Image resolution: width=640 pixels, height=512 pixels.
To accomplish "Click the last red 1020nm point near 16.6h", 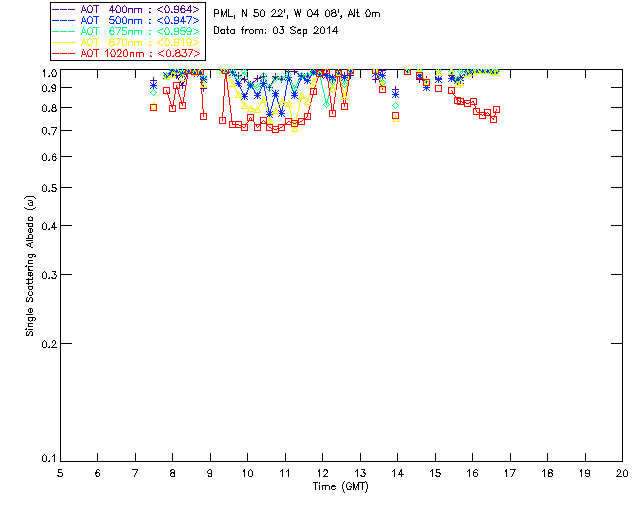I will 497,109.
